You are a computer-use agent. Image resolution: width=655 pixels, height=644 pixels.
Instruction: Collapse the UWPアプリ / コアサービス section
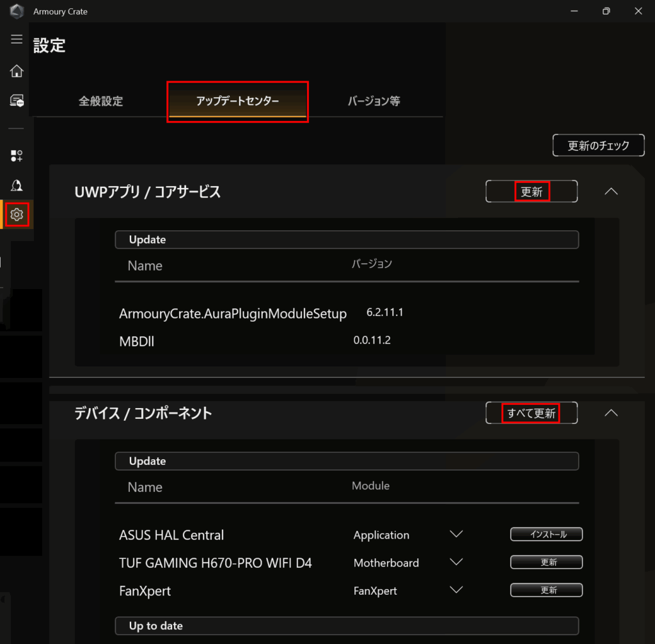(x=611, y=191)
